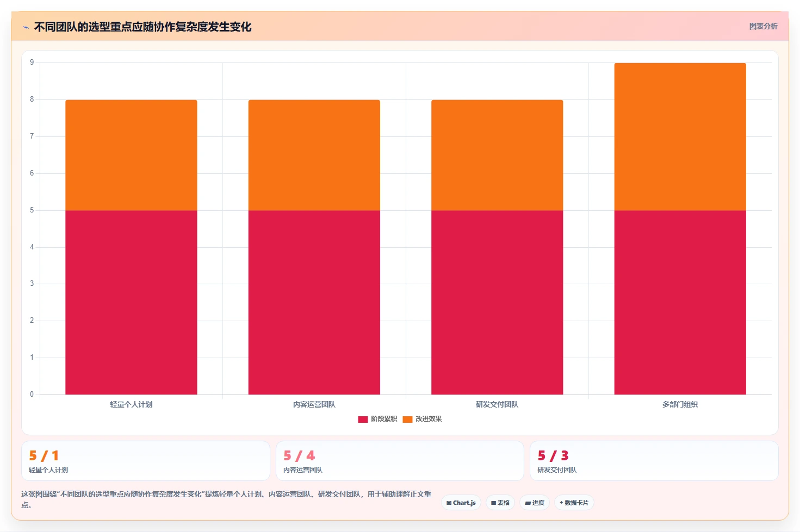Click the 表格 tag pill
The height and width of the screenshot is (532, 800).
(500, 503)
